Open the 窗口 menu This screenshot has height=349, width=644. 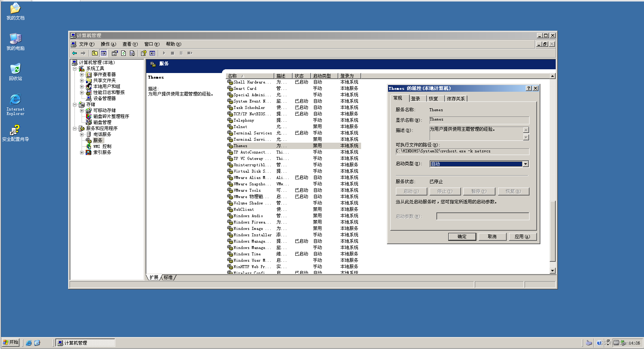[152, 44]
